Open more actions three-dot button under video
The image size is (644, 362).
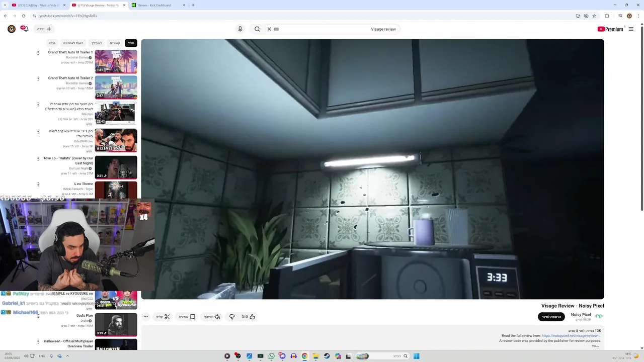tap(145, 317)
